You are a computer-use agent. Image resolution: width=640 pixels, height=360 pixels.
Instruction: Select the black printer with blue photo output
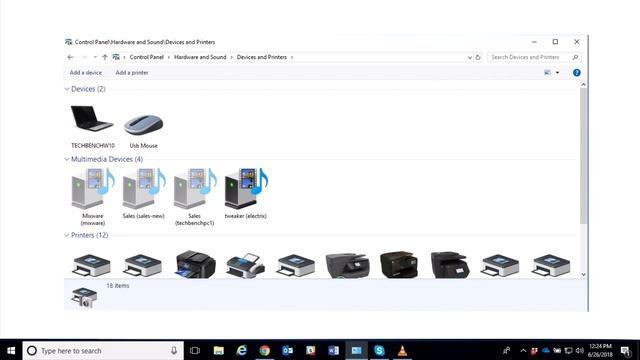click(x=195, y=264)
